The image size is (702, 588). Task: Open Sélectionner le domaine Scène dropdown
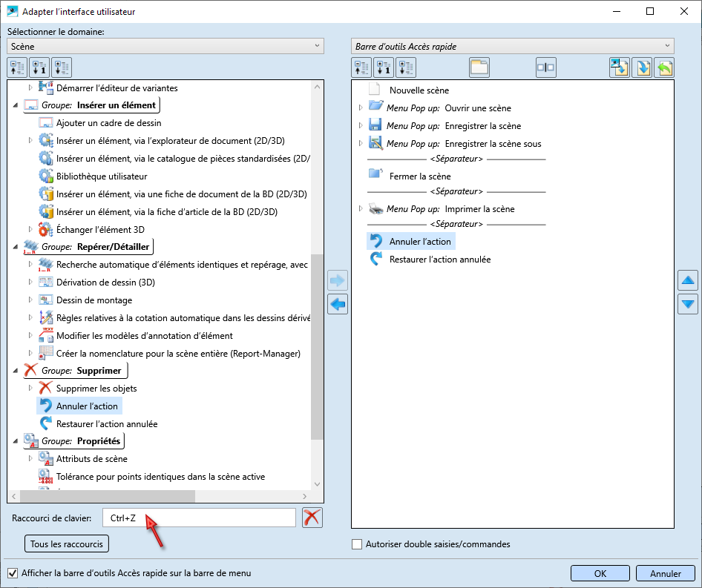[165, 46]
